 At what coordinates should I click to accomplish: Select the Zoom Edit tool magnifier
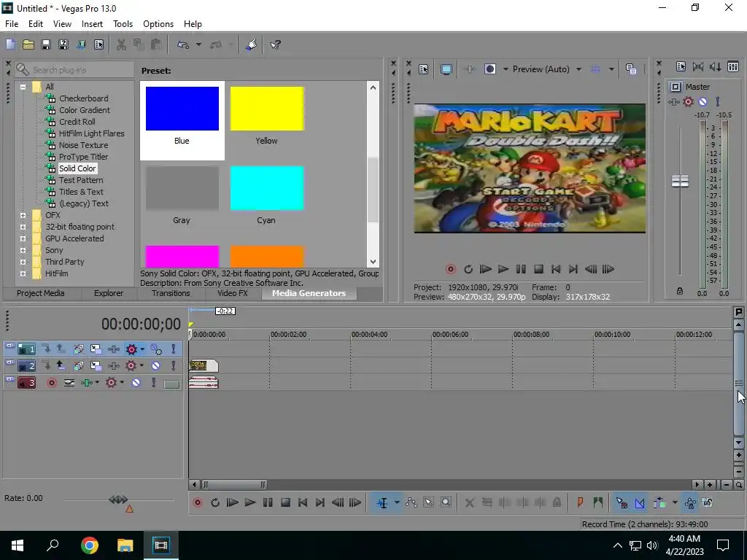click(446, 503)
